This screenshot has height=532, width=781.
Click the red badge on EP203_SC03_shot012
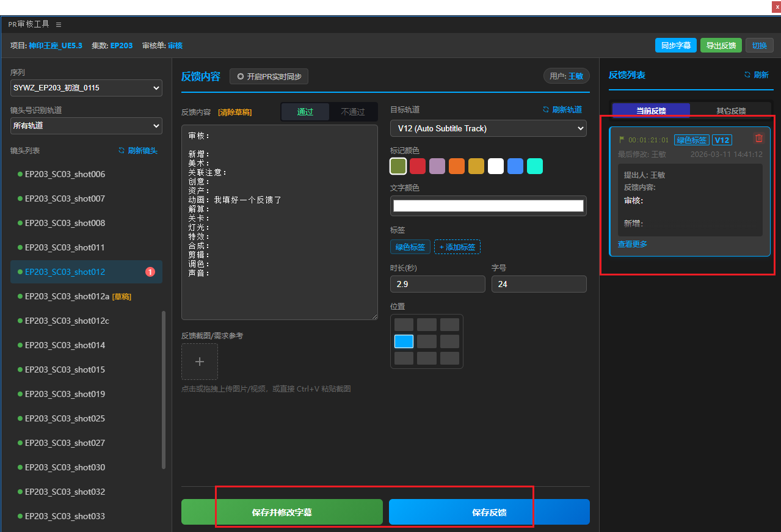click(x=150, y=272)
